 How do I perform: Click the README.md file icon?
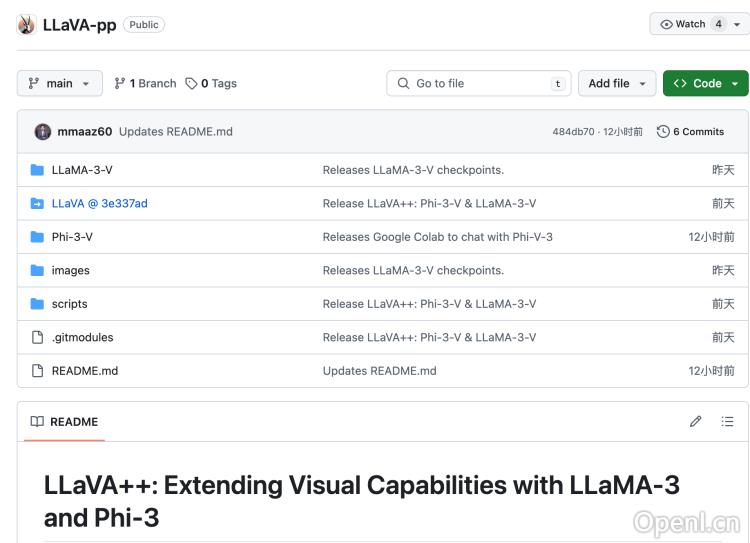pos(38,371)
